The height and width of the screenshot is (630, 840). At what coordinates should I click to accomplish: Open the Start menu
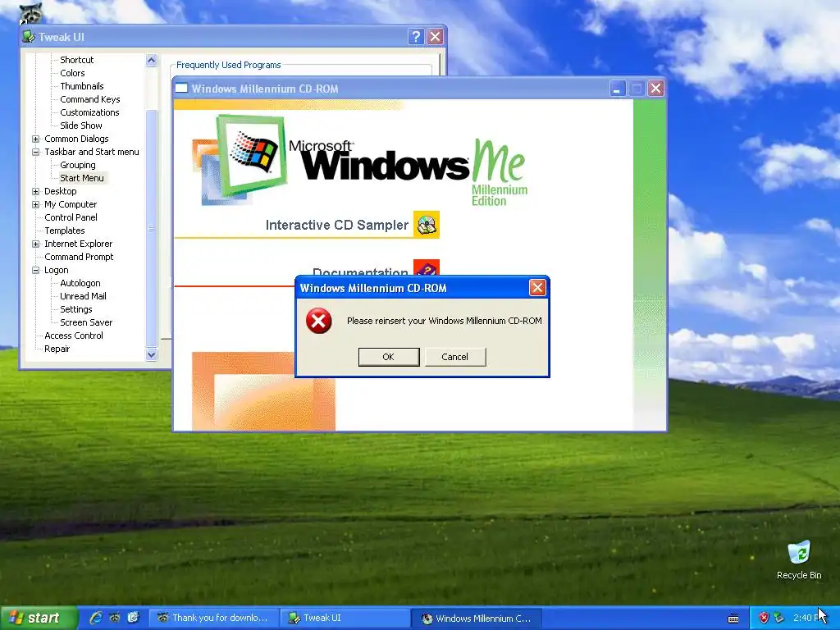click(x=38, y=619)
